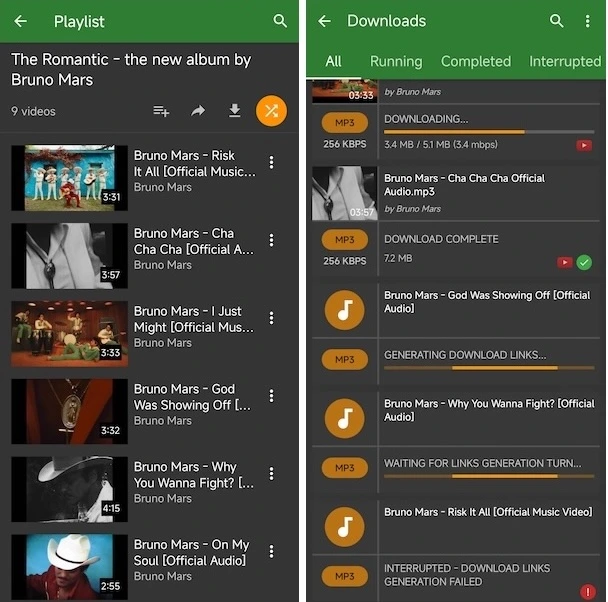Screen dimensions: 608x602
Task: Share the Bruno Mars playlist
Action: coord(198,111)
